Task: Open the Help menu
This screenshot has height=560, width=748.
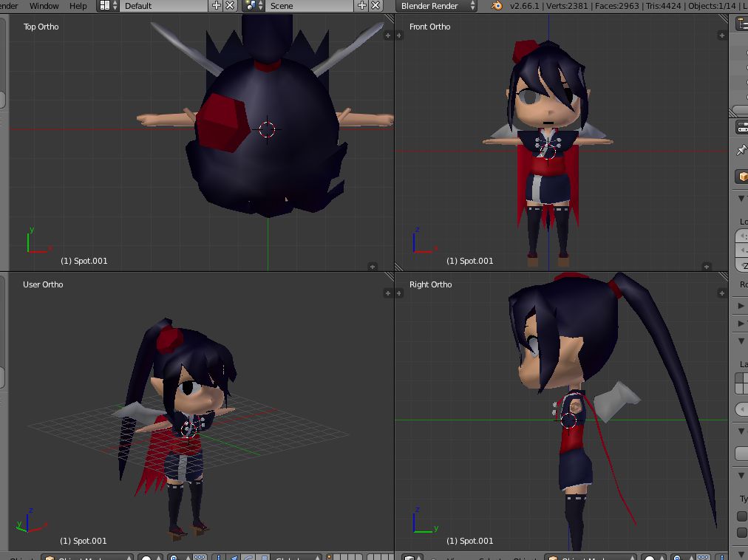Action: [x=78, y=6]
